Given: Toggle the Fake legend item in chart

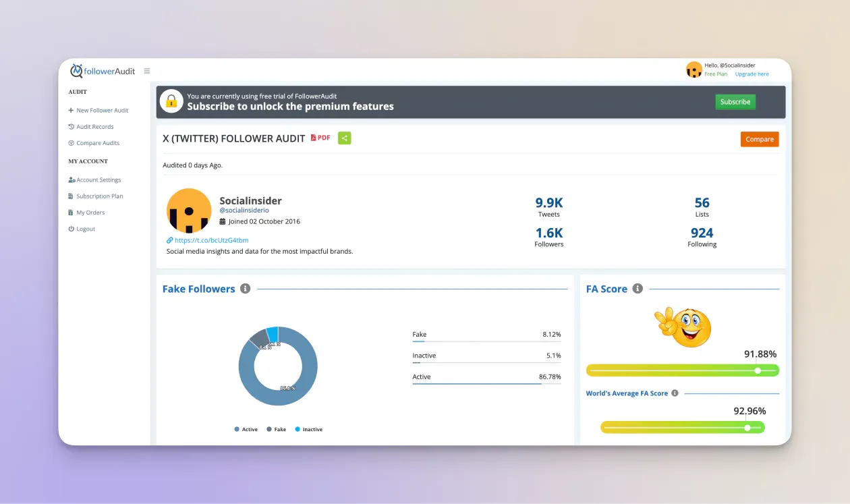Looking at the screenshot, I should [x=277, y=429].
